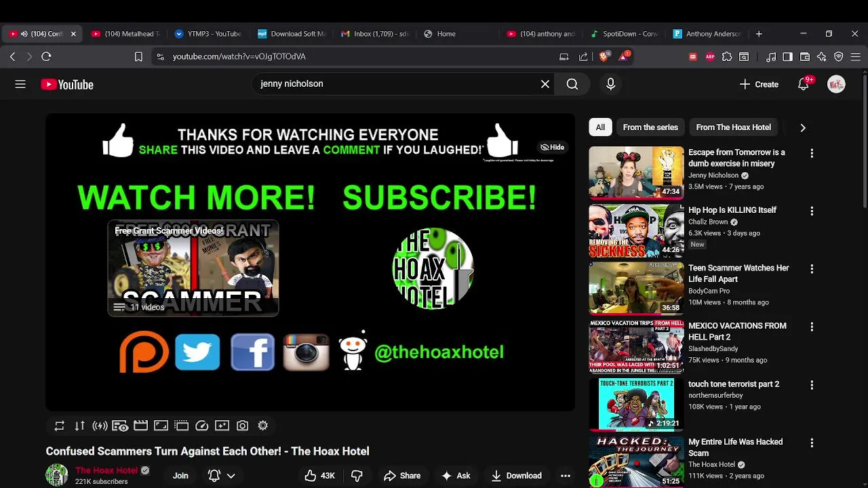Open options for Hip Hop Is KILLING Itself

pos(812,211)
